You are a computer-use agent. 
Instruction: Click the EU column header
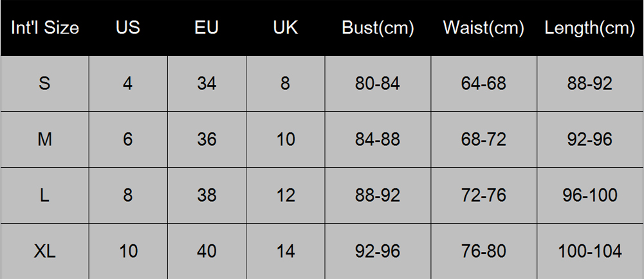click(207, 28)
